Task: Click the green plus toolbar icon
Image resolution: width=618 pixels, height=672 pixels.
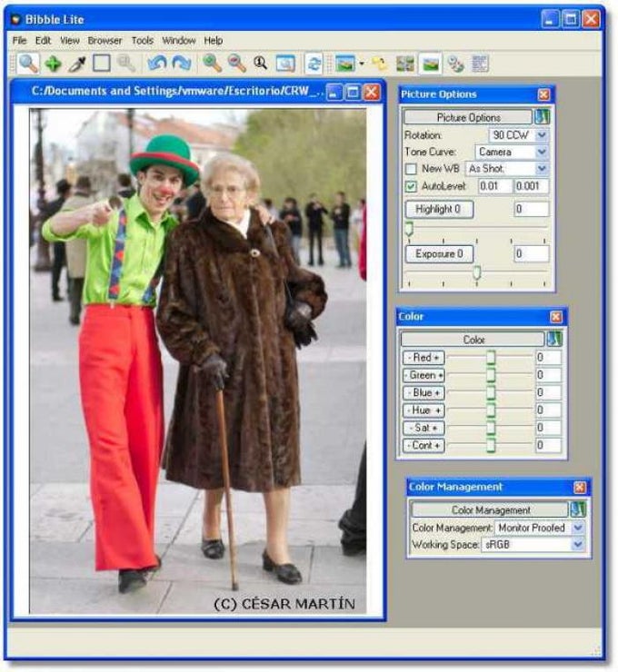Action: pos(53,64)
